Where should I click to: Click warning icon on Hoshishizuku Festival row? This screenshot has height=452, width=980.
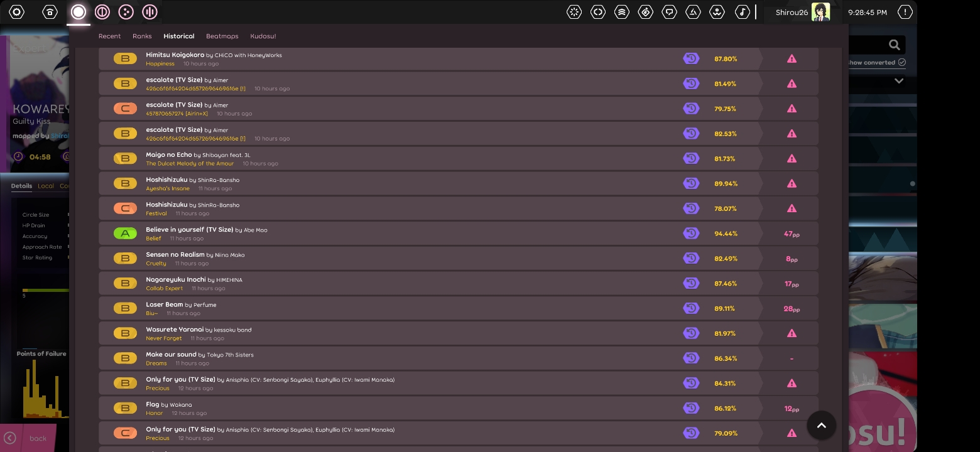click(792, 208)
